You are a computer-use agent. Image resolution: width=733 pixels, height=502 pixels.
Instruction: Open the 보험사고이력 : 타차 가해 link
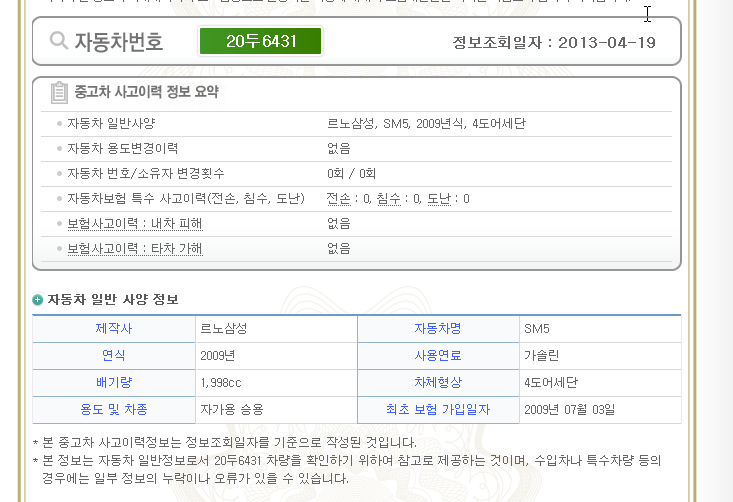tap(135, 249)
